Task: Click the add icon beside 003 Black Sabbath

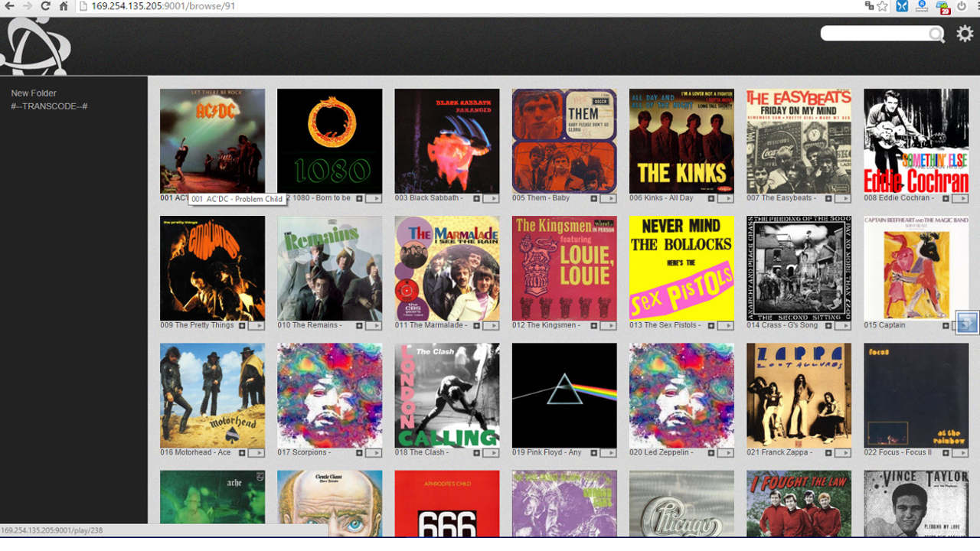Action: [476, 198]
